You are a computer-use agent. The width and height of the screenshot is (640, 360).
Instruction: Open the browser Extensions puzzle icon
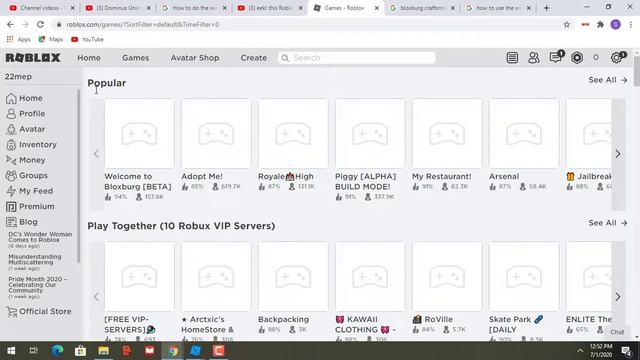[600, 24]
